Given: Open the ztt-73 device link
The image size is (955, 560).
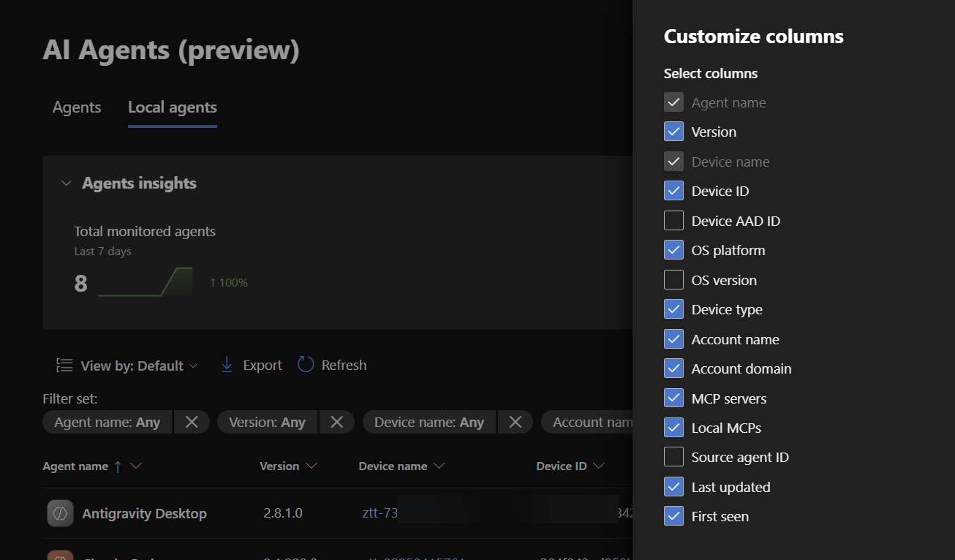Looking at the screenshot, I should [x=380, y=513].
